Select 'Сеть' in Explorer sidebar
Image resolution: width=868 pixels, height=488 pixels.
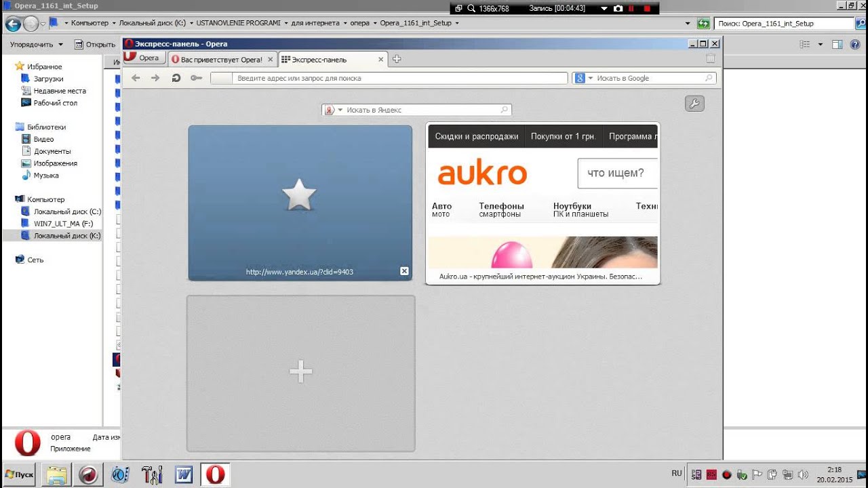(x=29, y=260)
